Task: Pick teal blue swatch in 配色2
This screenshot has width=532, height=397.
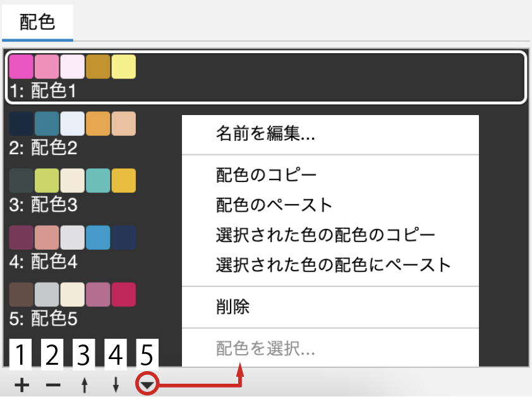Action: [x=47, y=124]
